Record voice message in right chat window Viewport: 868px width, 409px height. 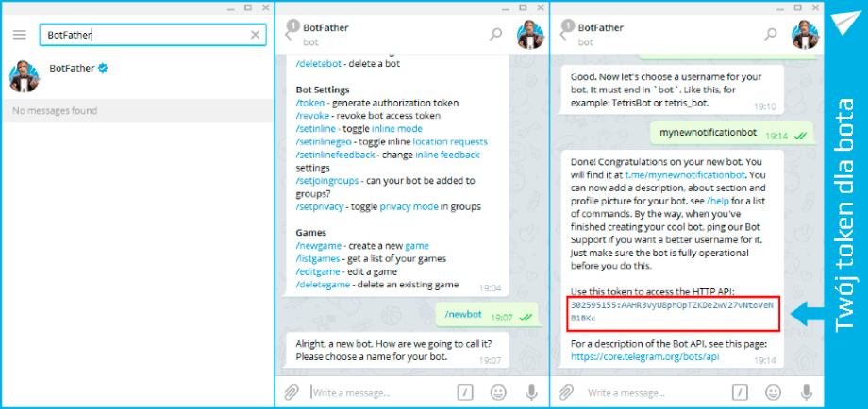point(807,393)
